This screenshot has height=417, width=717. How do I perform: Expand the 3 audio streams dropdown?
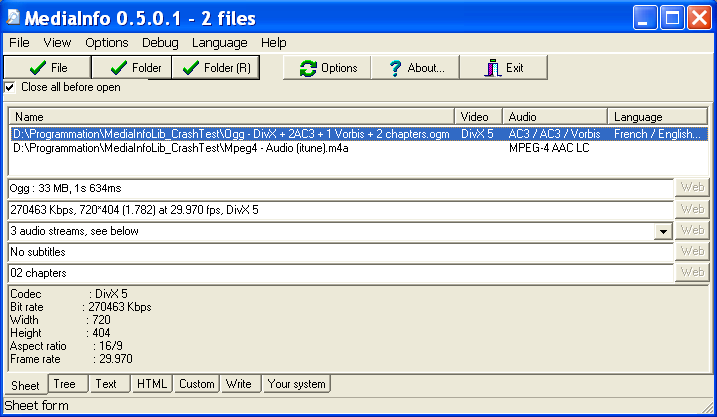pyautogui.click(x=663, y=231)
